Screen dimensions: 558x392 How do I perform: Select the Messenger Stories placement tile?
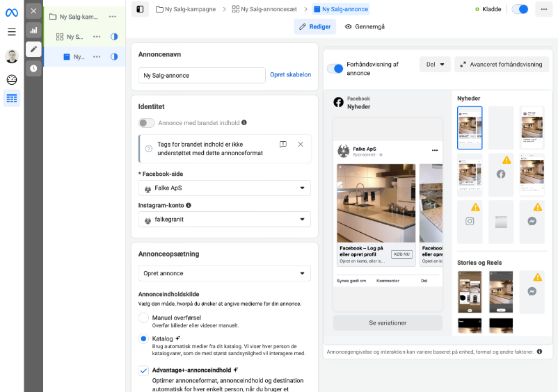point(532,292)
